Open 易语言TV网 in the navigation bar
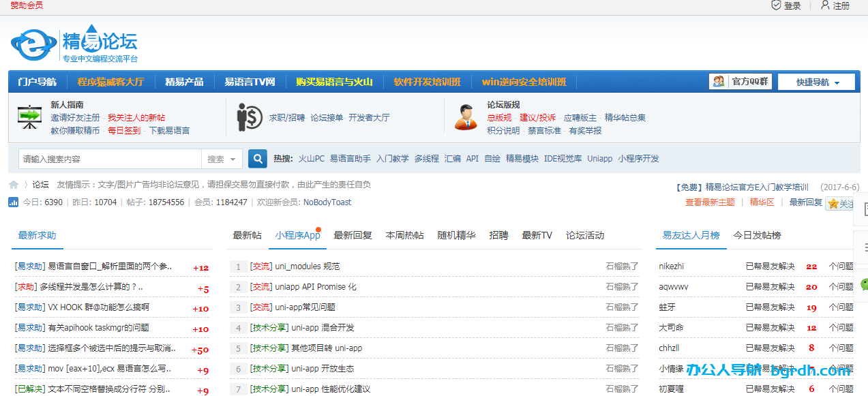Screen dimensions: 868x396 point(250,82)
